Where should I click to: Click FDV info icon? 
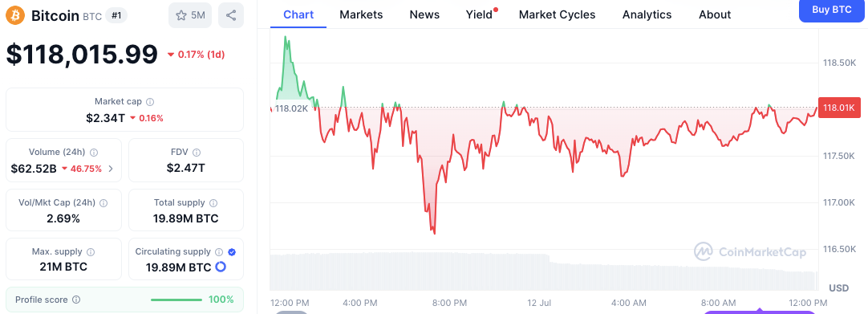pyautogui.click(x=197, y=153)
